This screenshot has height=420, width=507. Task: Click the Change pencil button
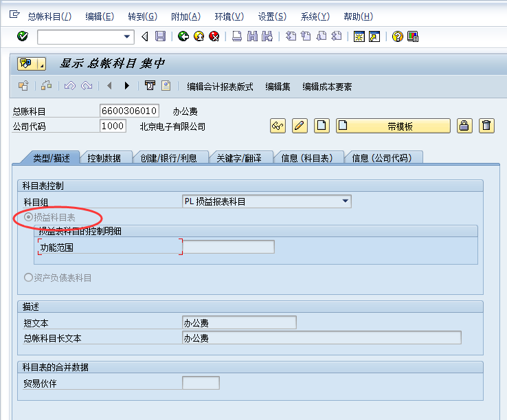[x=300, y=126]
